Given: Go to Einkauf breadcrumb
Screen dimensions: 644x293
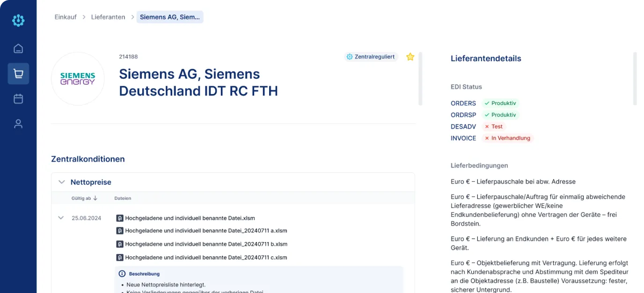Looking at the screenshot, I should [x=66, y=17].
